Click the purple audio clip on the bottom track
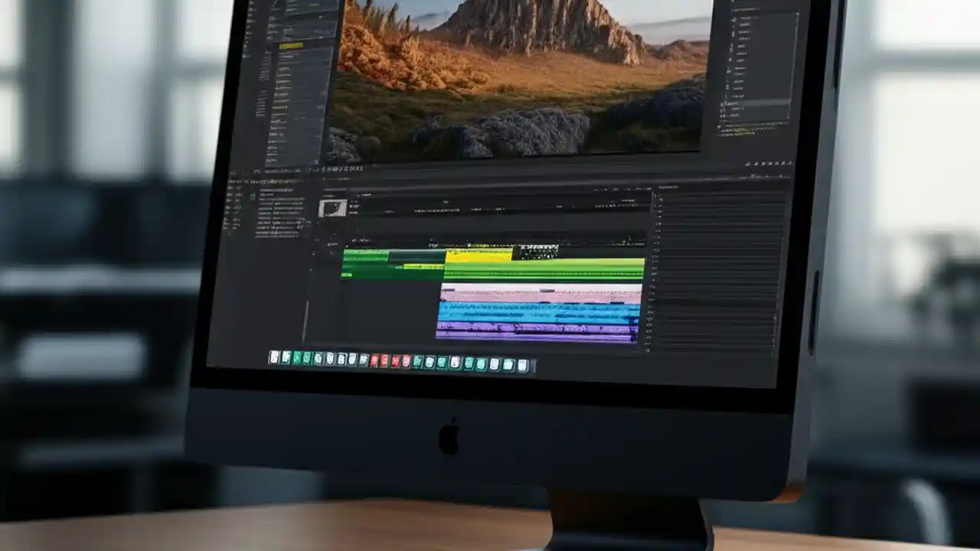 pos(528,329)
